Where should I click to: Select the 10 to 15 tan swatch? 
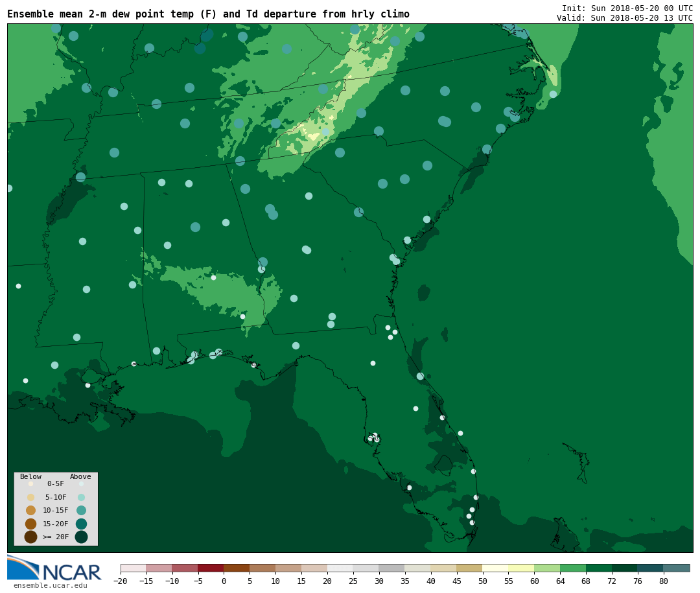click(x=289, y=568)
